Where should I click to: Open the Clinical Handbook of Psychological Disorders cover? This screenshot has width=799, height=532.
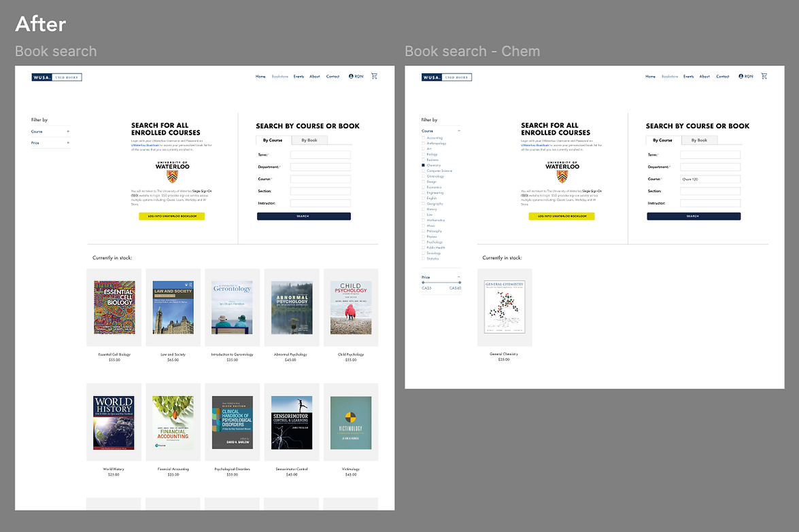click(233, 423)
